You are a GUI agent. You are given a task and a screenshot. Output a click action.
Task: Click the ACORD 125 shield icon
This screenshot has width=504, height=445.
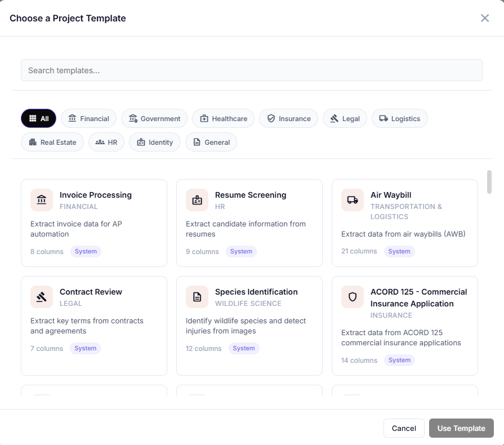coord(353,297)
